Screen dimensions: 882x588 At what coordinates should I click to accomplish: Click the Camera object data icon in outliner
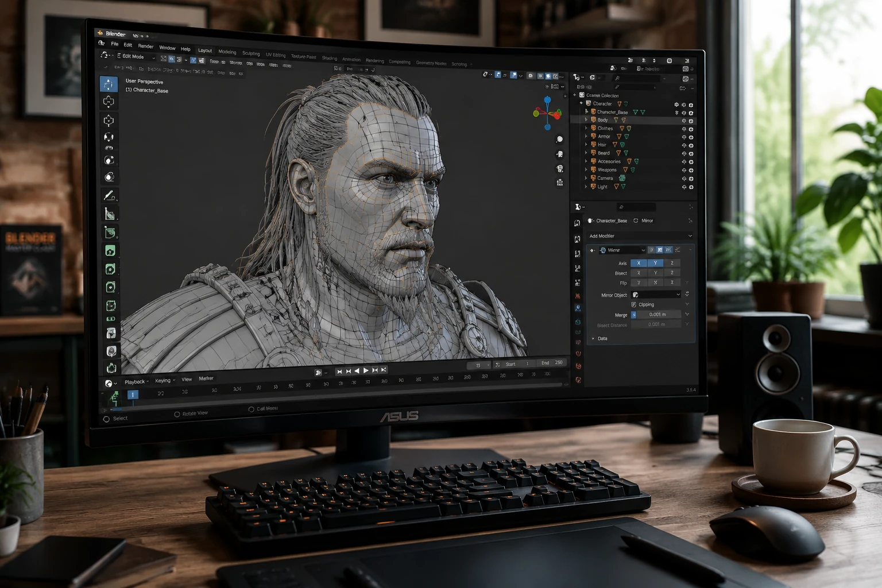pos(622,178)
